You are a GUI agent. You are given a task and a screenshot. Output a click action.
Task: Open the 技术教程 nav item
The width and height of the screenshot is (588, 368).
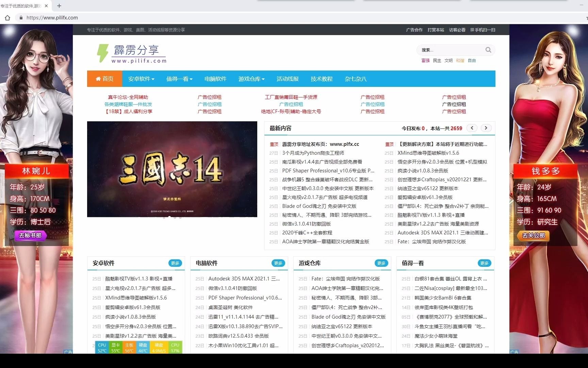(x=322, y=79)
